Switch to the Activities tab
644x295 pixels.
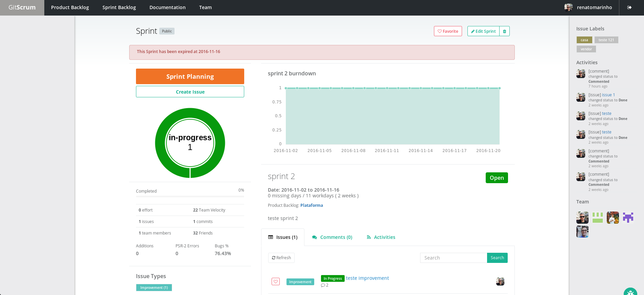pos(381,237)
